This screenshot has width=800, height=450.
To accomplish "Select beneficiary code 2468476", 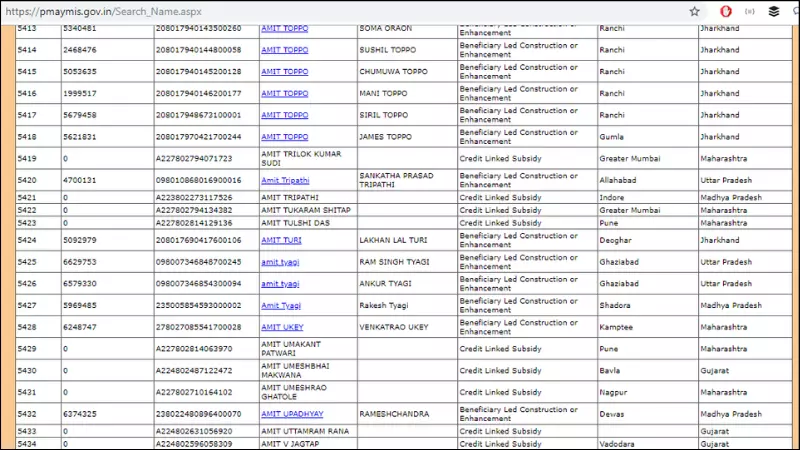I will 80,50.
